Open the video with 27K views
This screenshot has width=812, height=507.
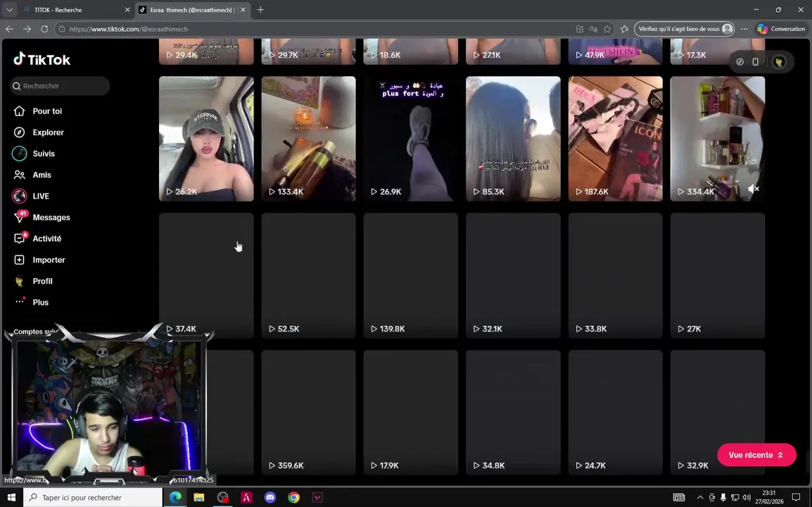[717, 275]
